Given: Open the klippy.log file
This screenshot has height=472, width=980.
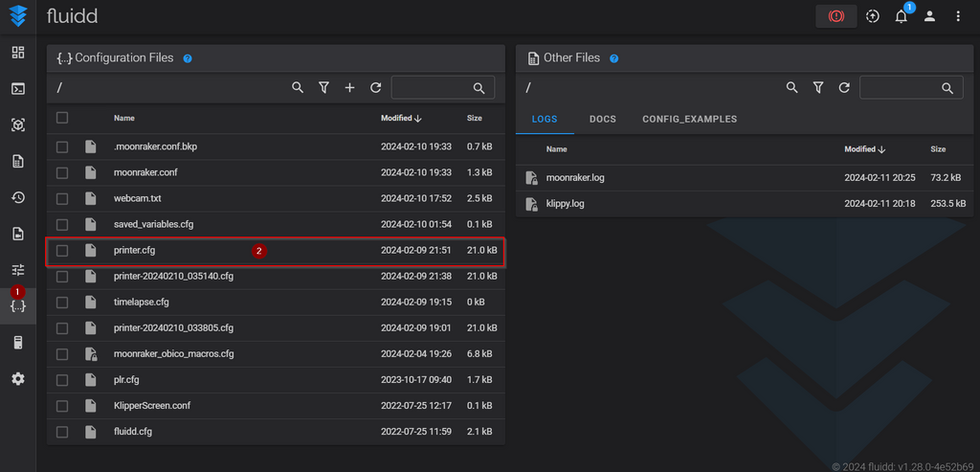Looking at the screenshot, I should coord(745,204).
